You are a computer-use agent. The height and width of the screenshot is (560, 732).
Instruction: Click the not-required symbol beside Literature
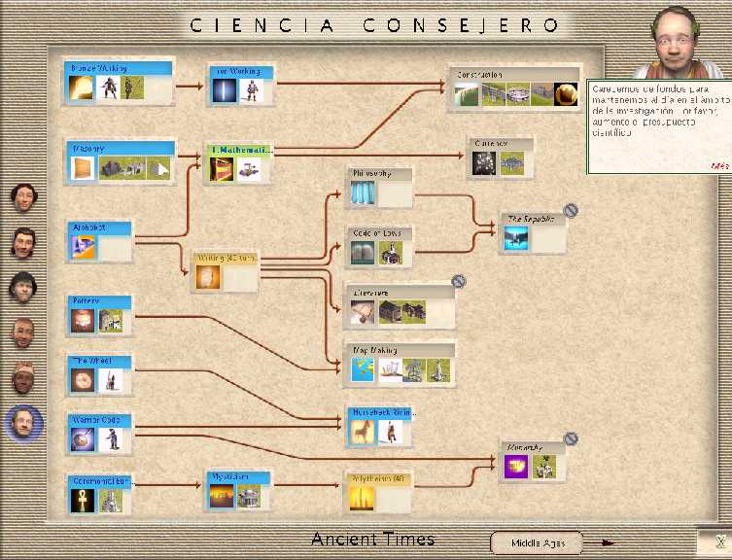(459, 281)
